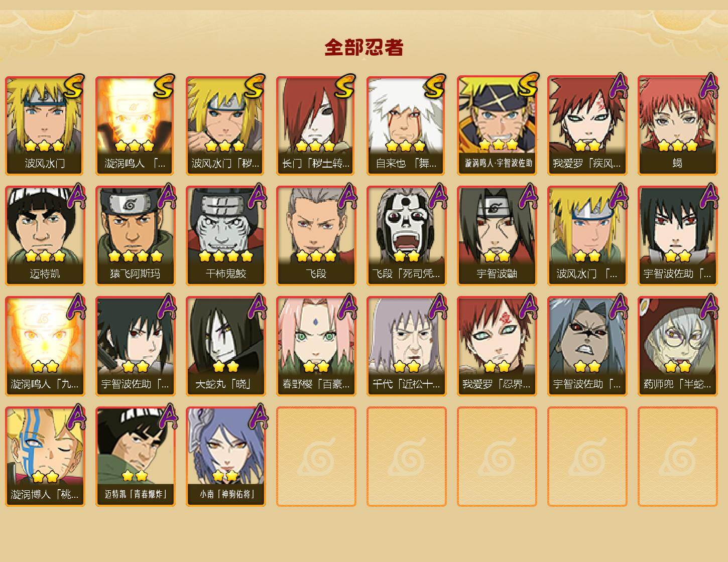Pick the 迈特凯「青春爆炸」 card
The height and width of the screenshot is (562, 728).
click(135, 457)
